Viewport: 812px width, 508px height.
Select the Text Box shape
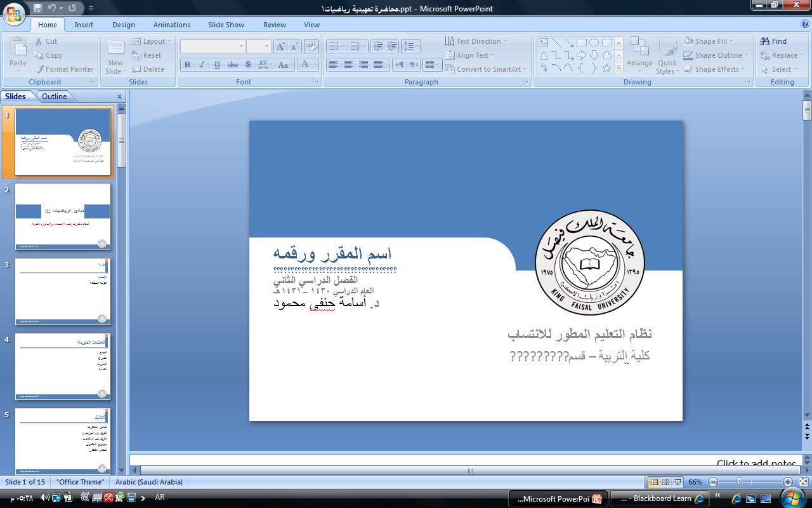pyautogui.click(x=544, y=43)
